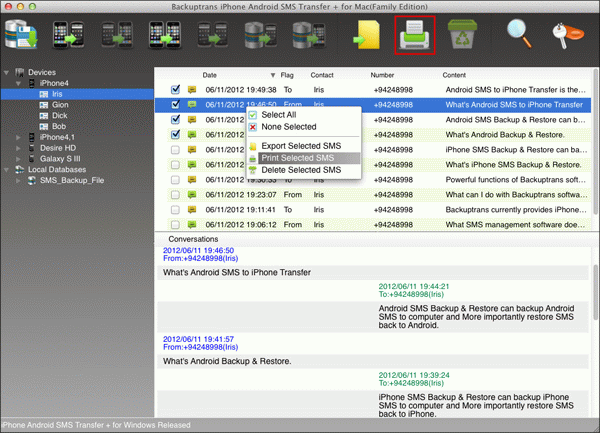600x433 pixels.
Task: Collapse the iPhone4 device triangle
Action: [x=18, y=83]
